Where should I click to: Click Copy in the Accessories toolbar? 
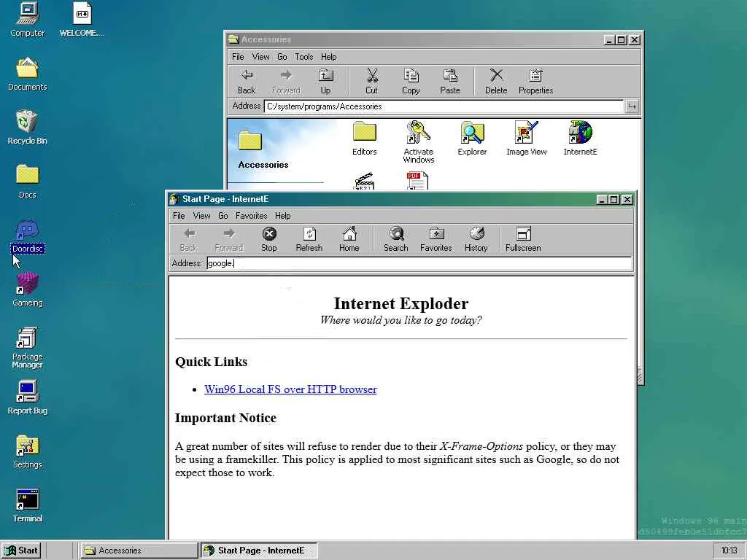(x=411, y=82)
